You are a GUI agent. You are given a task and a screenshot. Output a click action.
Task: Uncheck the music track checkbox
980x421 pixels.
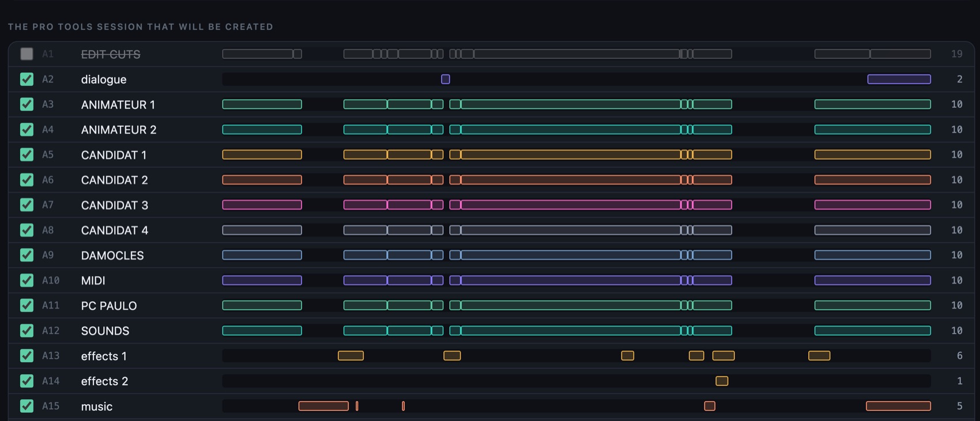tap(27, 406)
